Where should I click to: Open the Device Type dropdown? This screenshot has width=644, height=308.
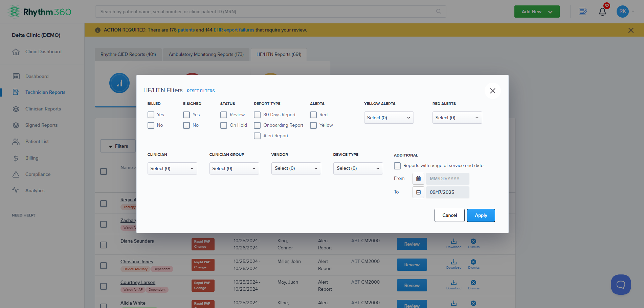pos(358,168)
